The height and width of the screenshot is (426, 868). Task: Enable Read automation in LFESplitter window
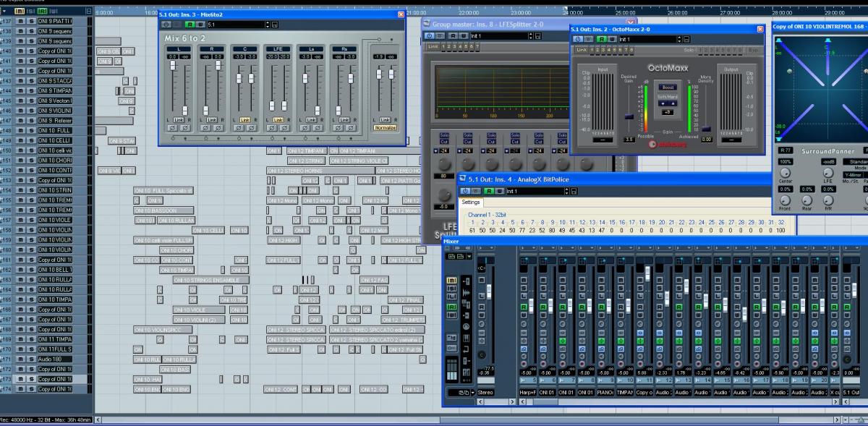(454, 35)
